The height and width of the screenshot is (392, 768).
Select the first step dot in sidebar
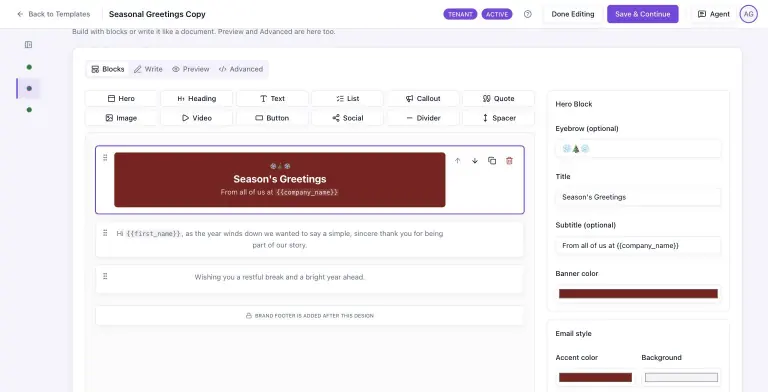29,67
